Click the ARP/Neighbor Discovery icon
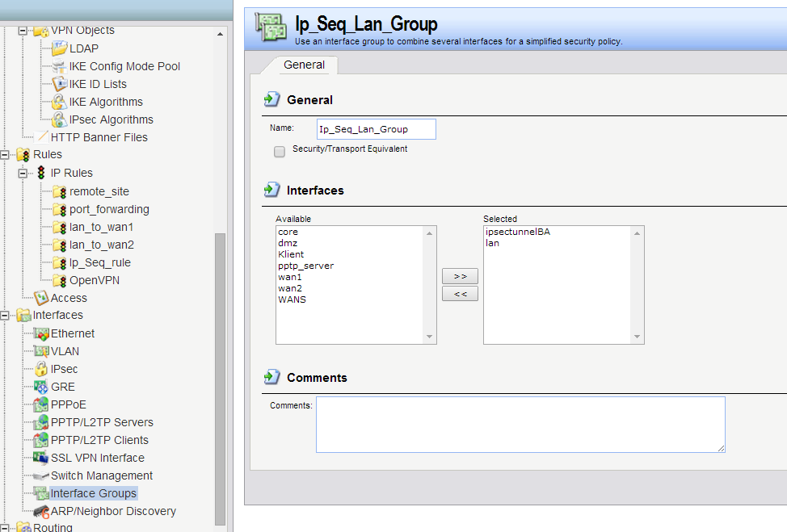Image resolution: width=787 pixels, height=532 pixels. pos(41,512)
